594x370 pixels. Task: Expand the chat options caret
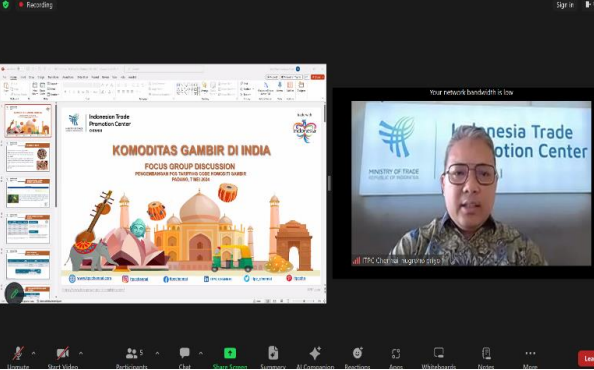[x=201, y=353]
